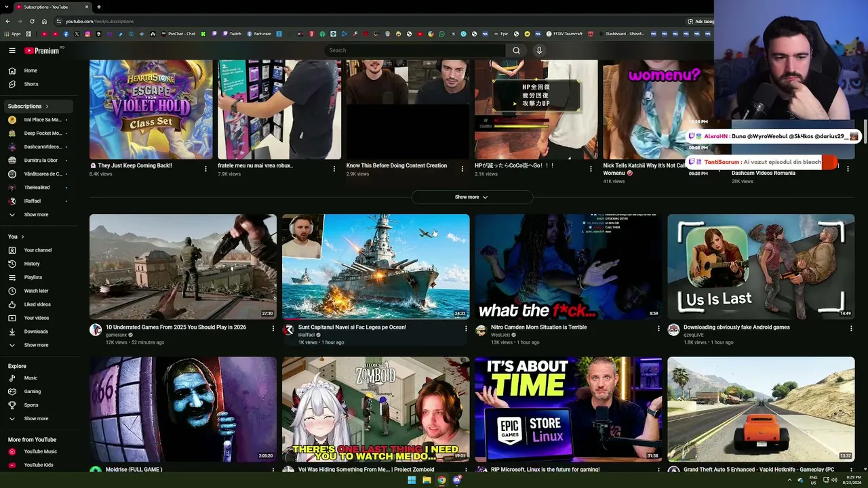Click the YouTube search input field
Image resolution: width=868 pixels, height=488 pixels.
click(415, 50)
